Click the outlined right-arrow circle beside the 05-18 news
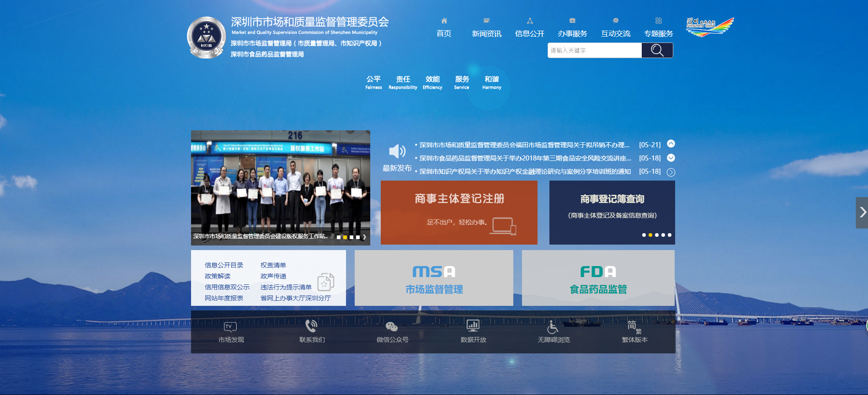Screen dimensions: 868x395 [x=671, y=172]
